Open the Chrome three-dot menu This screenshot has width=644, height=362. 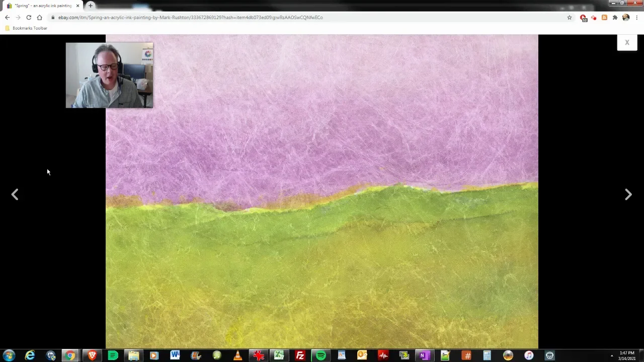pos(636,18)
